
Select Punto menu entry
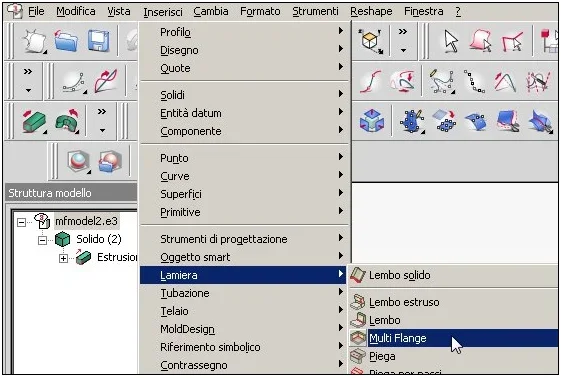click(x=243, y=158)
